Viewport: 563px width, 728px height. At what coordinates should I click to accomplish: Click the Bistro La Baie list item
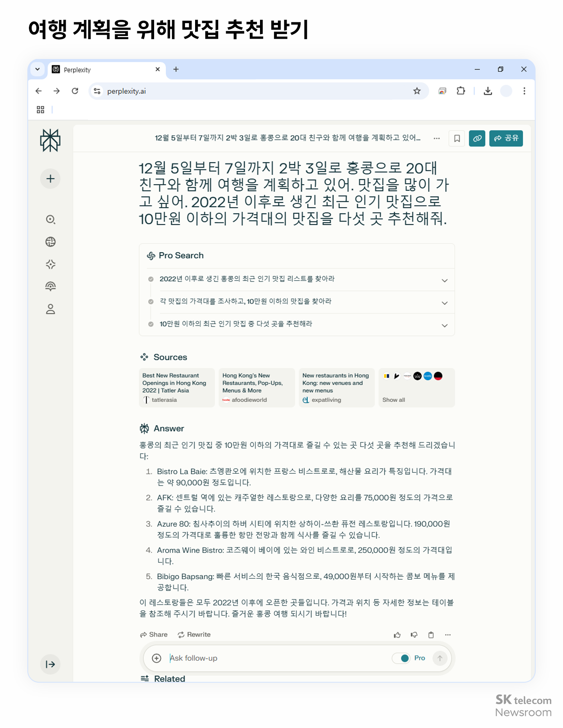coord(304,477)
